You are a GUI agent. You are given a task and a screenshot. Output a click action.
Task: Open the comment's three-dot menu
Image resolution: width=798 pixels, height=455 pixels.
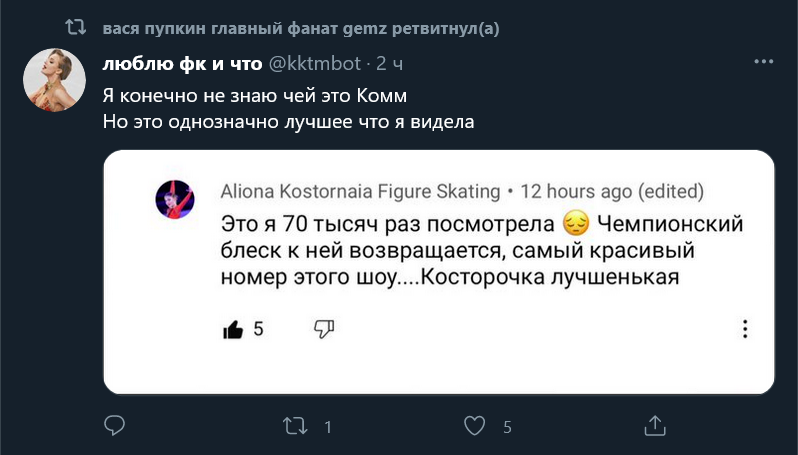(744, 329)
